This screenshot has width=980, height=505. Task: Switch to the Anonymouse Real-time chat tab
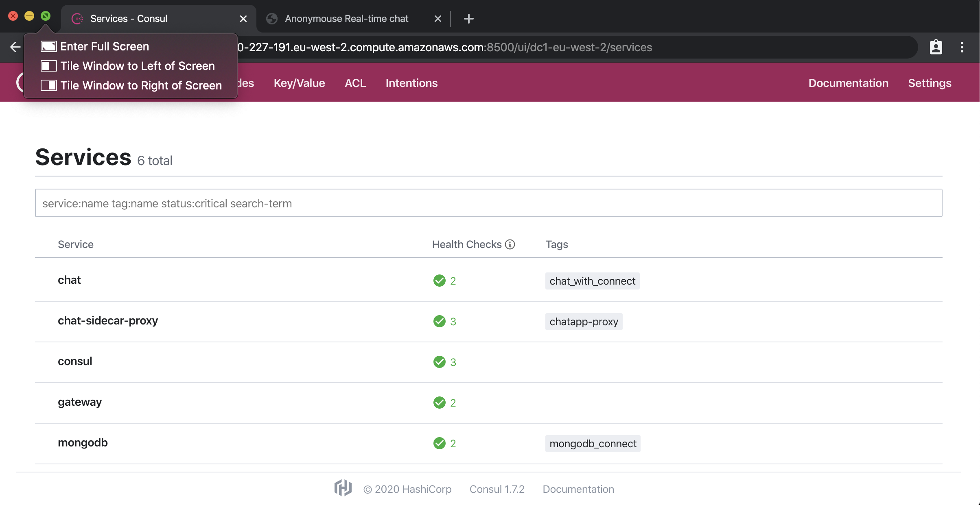point(346,19)
